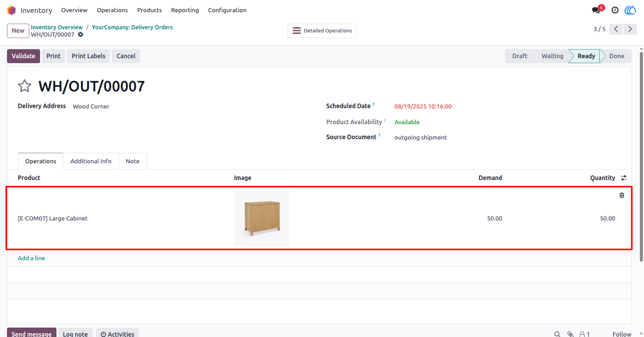The image size is (644, 337).
Task: Edit the Scheduled Date field
Action: 423,106
